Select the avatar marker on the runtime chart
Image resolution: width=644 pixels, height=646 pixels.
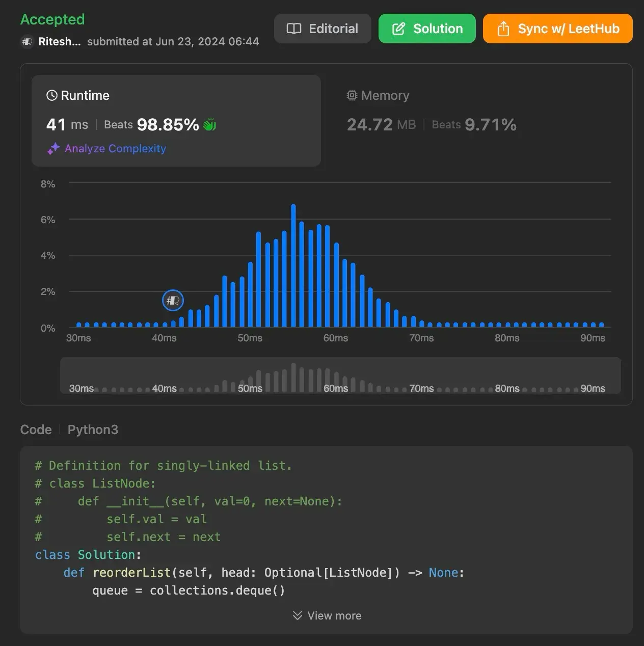(x=173, y=301)
